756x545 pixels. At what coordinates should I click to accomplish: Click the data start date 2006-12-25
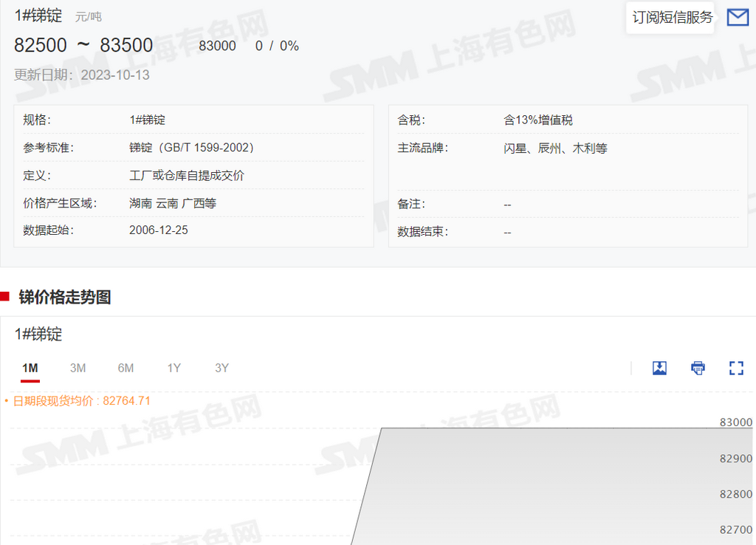tap(159, 230)
